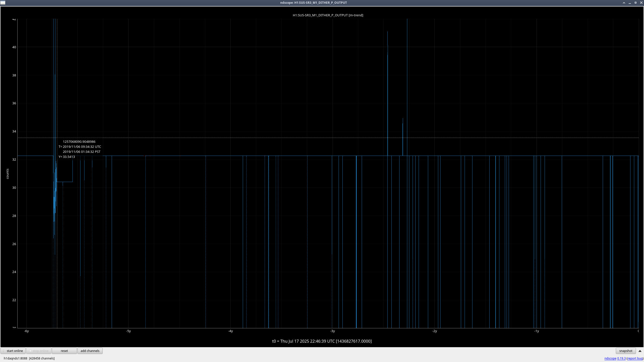Click the -2y x-axis tick label

[435, 331]
